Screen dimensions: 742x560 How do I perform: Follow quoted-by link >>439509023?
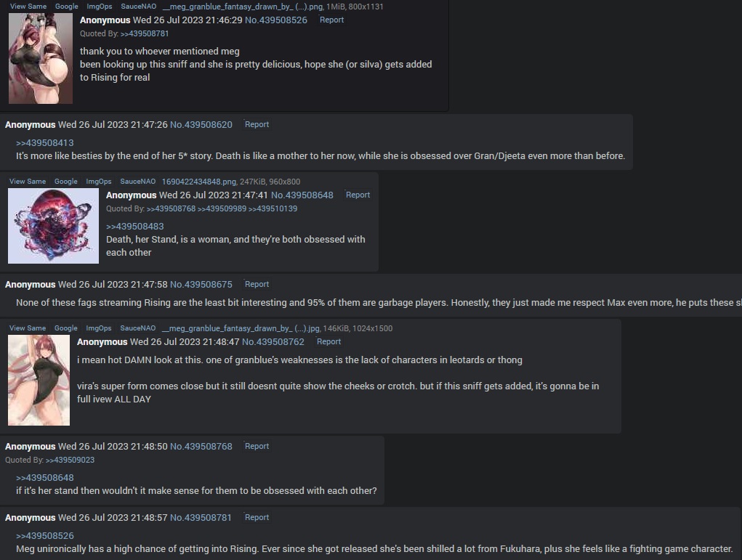click(70, 460)
